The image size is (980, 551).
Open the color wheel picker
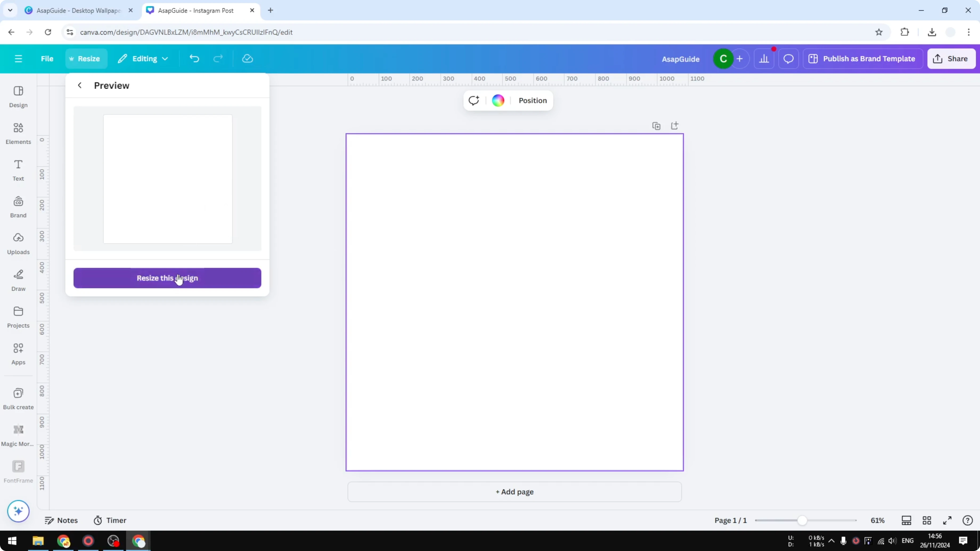[498, 100]
